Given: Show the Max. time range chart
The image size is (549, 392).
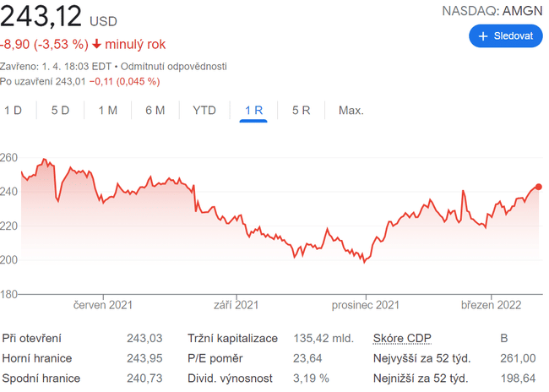Looking at the screenshot, I should [x=351, y=111].
